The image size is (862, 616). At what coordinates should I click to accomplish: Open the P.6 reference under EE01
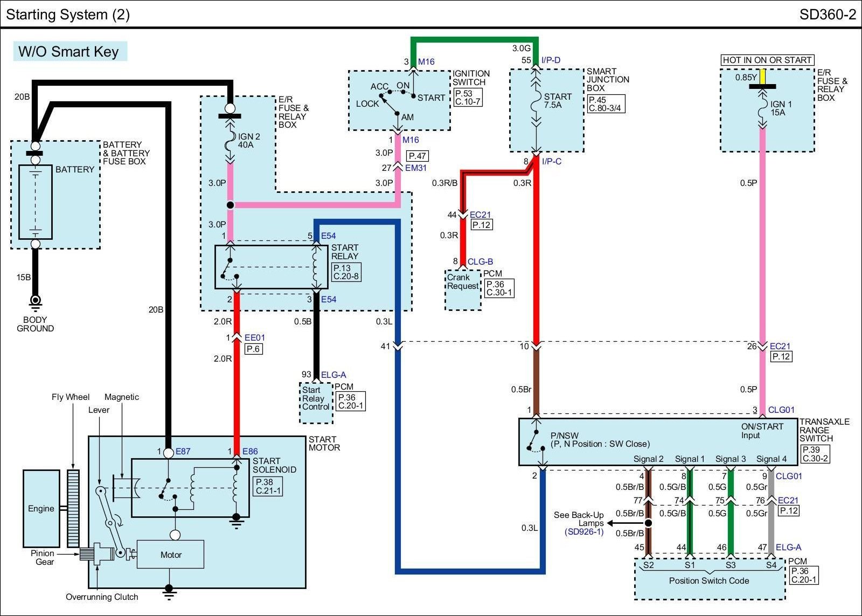click(x=253, y=349)
